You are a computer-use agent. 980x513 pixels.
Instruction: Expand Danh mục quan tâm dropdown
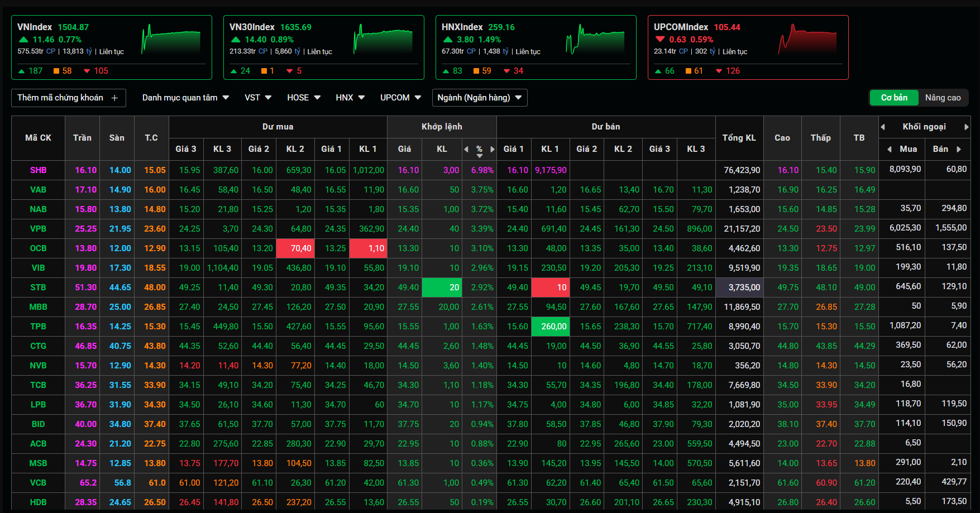click(x=185, y=98)
